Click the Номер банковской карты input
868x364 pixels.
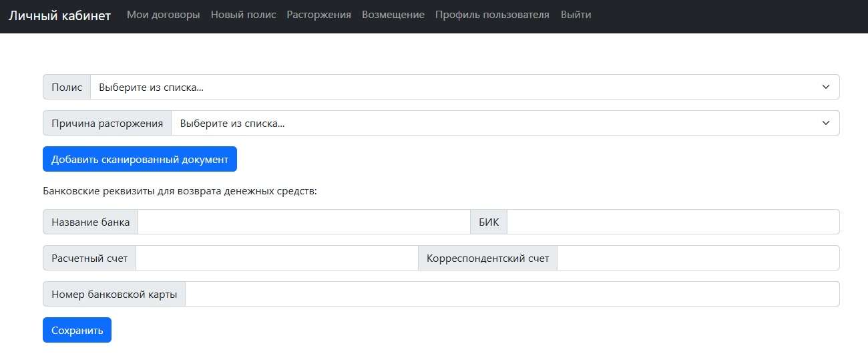click(511, 294)
